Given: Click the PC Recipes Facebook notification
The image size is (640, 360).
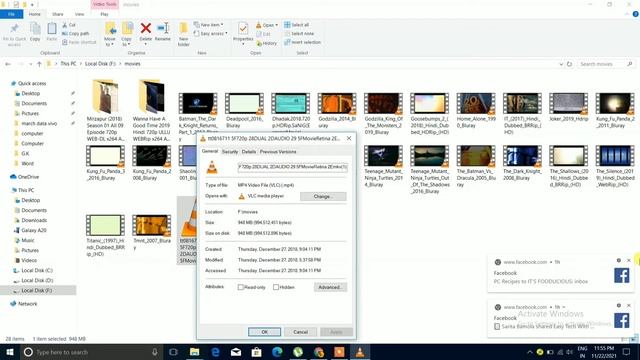Looking at the screenshot, I should pyautogui.click(x=560, y=273).
